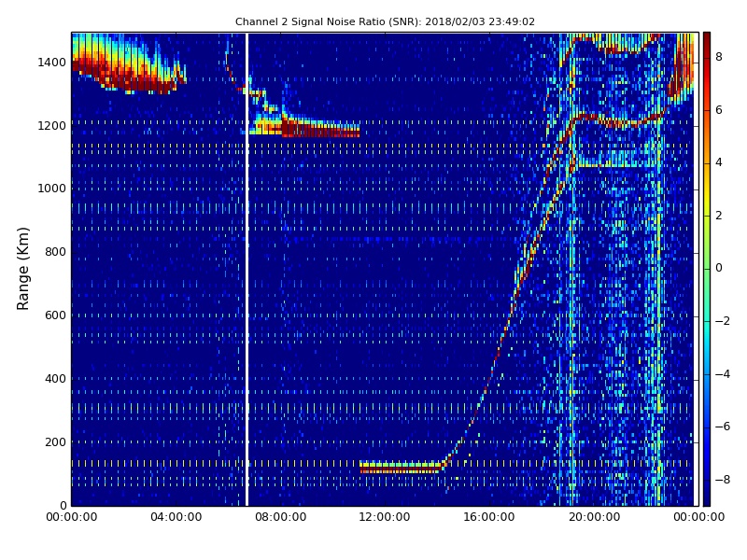This screenshot has height=560, width=747.
Task: Select the colorbar tick label −6
Action: [722, 427]
